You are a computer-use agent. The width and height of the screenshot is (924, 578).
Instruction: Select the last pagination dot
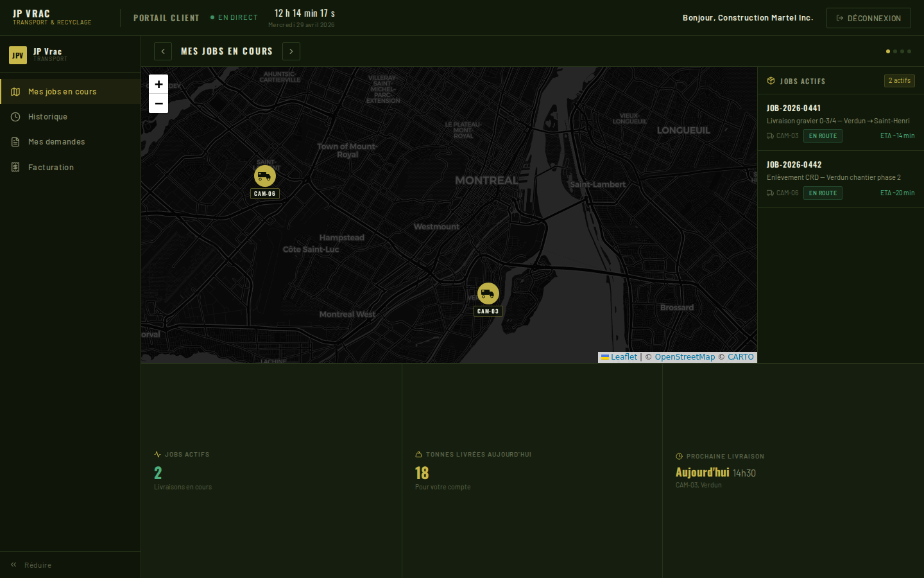909,51
